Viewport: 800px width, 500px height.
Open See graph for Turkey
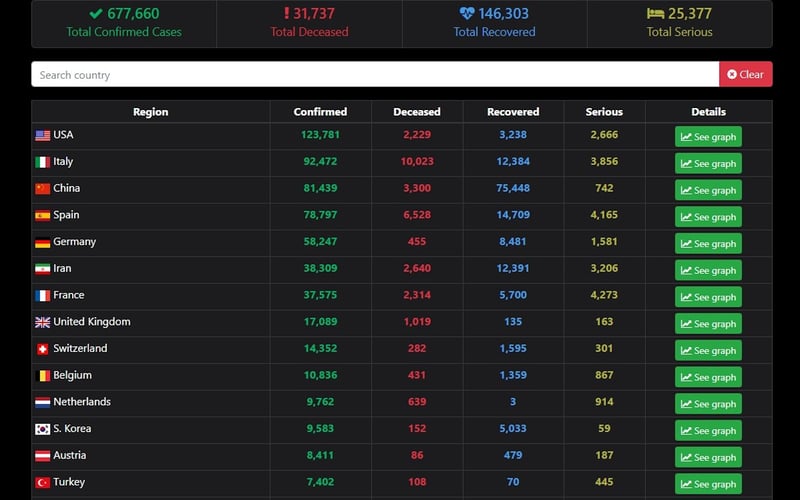click(x=708, y=484)
